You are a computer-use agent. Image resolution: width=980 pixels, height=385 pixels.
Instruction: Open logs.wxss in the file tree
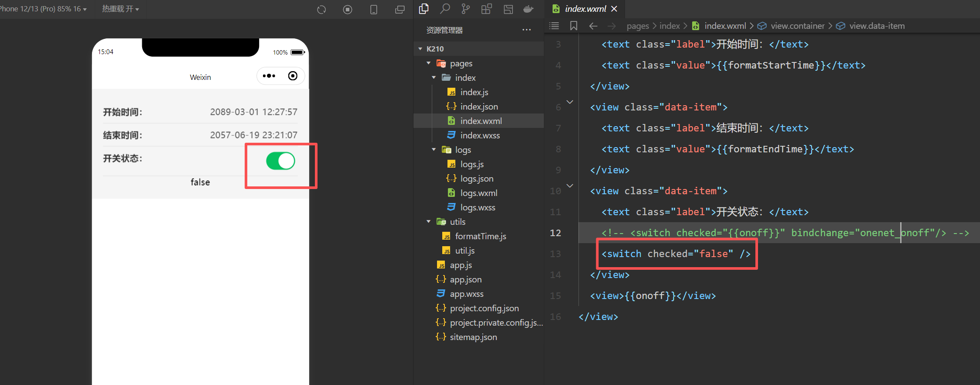[478, 207]
